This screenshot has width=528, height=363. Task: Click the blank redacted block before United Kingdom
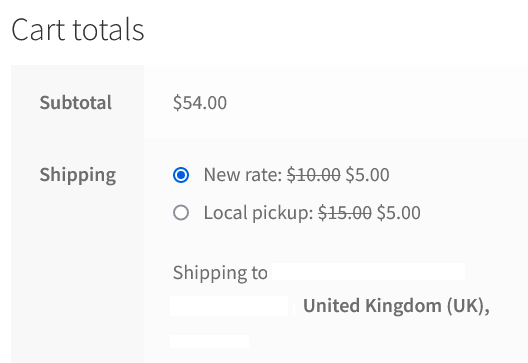point(229,306)
